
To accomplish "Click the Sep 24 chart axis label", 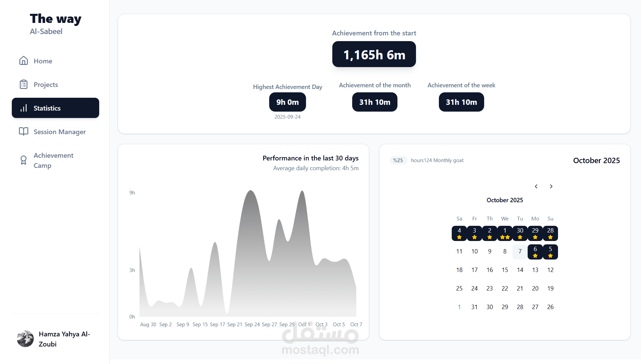I will [x=252, y=325].
